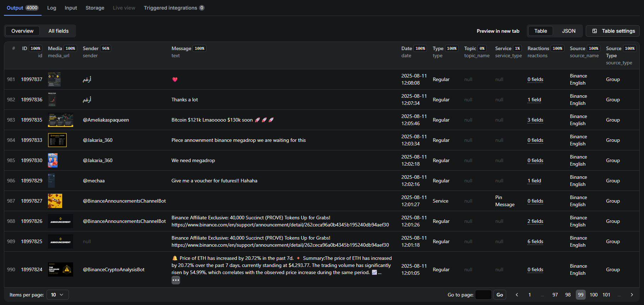Screen dimensions: 644x305
Task: Open the Triggered integrations tab
Action: (x=174, y=8)
